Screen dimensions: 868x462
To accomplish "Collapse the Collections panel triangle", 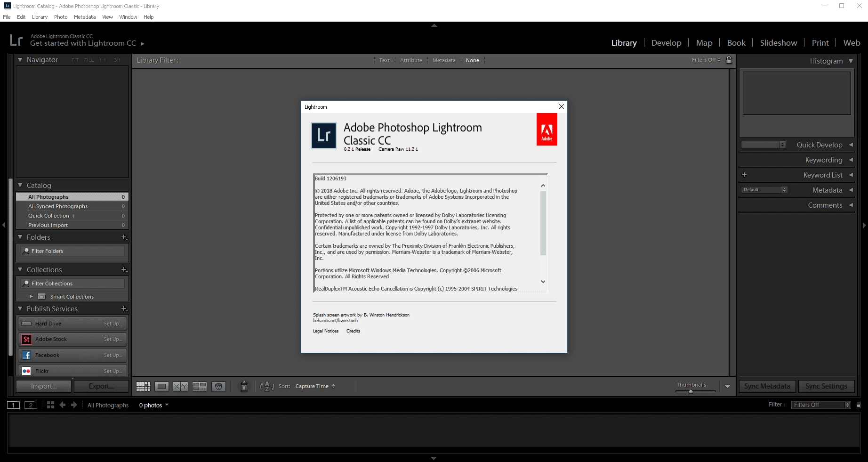I will (x=20, y=270).
